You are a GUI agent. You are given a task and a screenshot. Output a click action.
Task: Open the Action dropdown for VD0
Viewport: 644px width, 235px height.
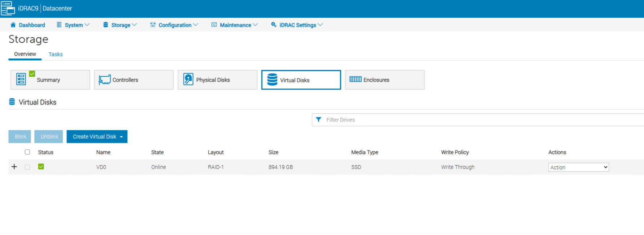click(x=578, y=167)
